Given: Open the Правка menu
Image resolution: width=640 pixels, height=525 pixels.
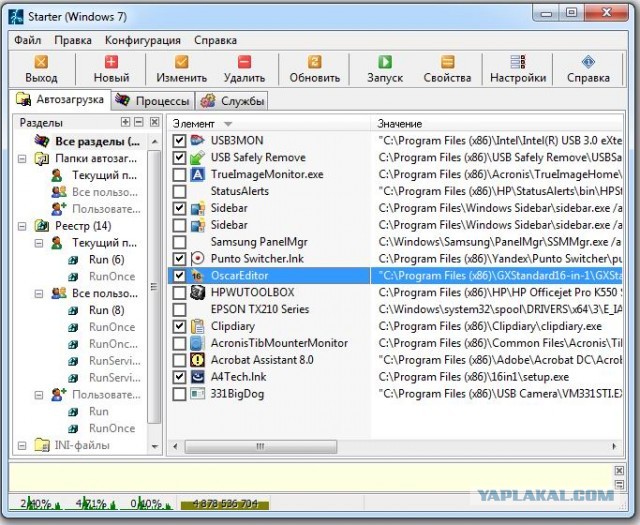Looking at the screenshot, I should [73, 40].
